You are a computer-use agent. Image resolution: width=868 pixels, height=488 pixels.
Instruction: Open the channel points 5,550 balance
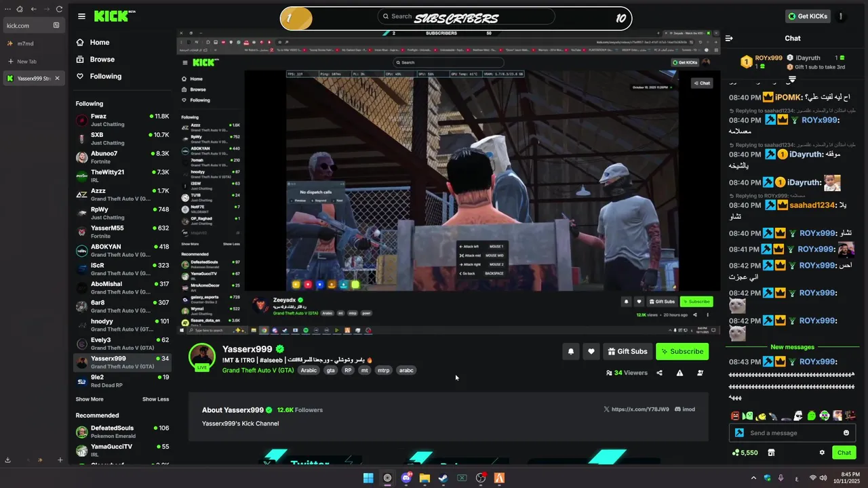[745, 453]
